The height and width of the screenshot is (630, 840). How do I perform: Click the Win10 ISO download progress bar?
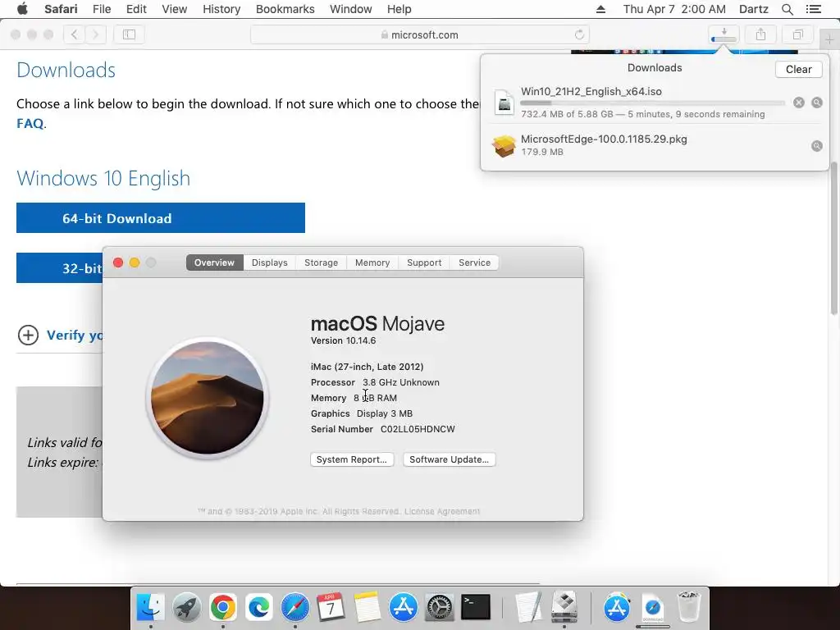click(x=652, y=103)
